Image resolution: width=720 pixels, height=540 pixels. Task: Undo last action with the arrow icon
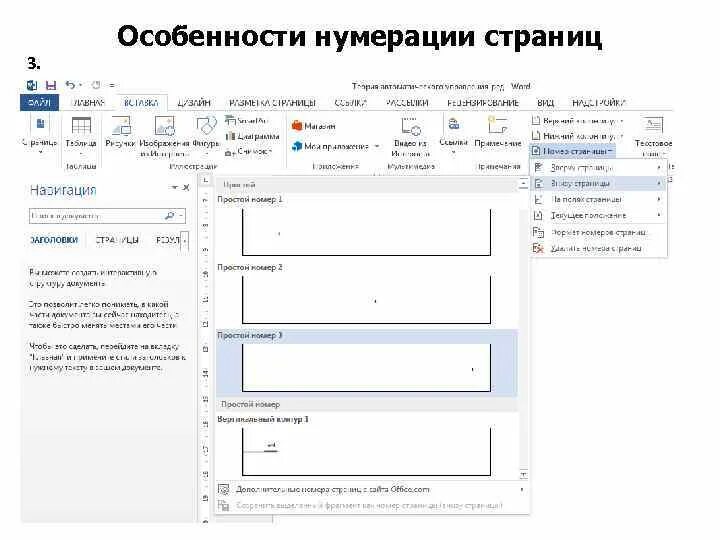(x=70, y=85)
